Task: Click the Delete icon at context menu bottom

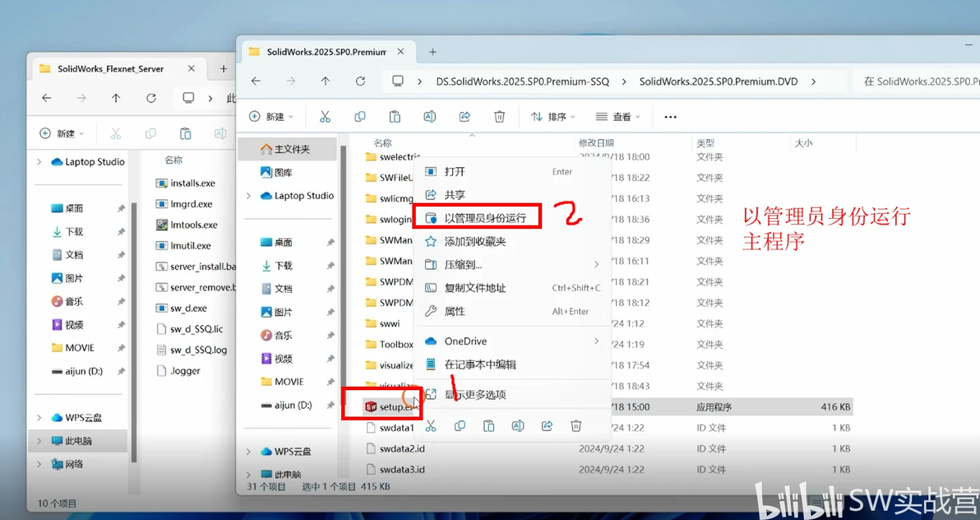Action: [576, 426]
